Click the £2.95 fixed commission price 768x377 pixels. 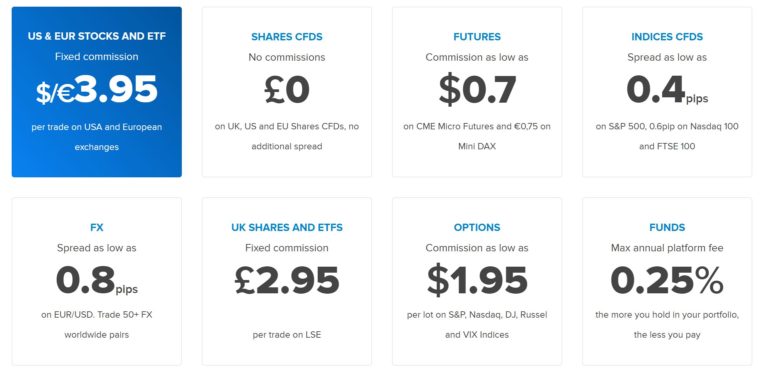[x=287, y=281]
